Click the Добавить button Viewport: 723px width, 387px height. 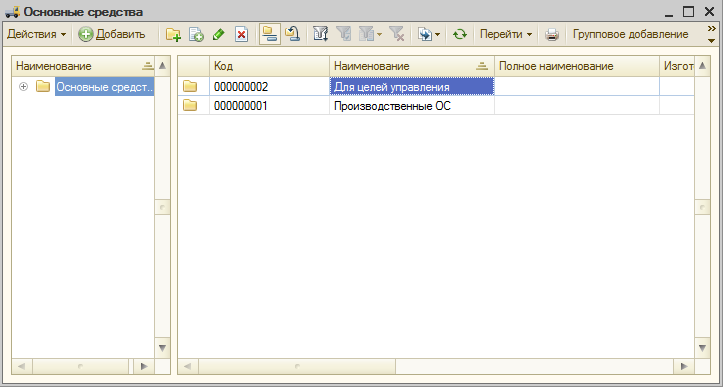(112, 35)
